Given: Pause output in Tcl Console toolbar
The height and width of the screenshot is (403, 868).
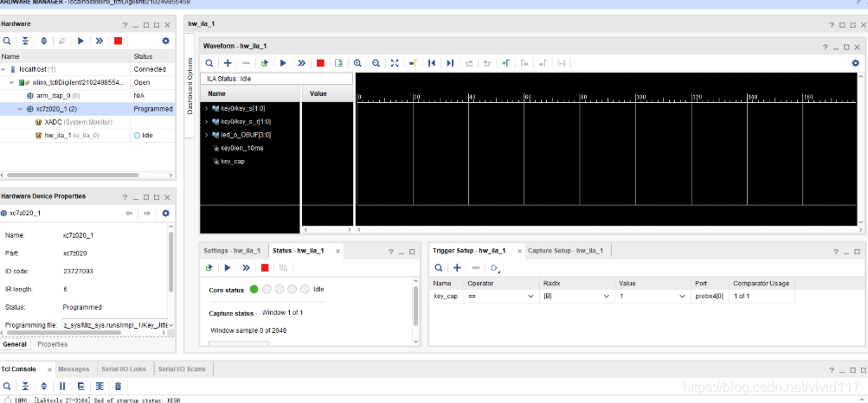Looking at the screenshot, I should tap(62, 387).
